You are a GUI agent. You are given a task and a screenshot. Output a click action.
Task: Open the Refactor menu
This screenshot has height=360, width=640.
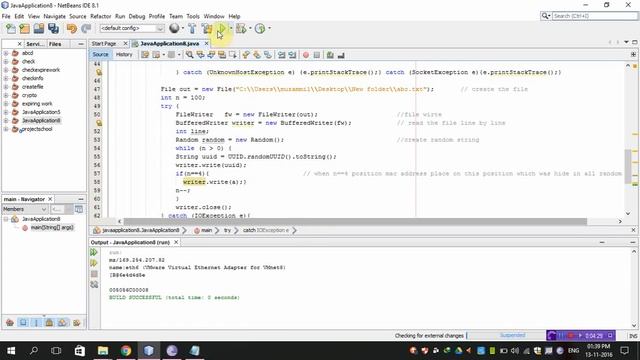[100, 16]
